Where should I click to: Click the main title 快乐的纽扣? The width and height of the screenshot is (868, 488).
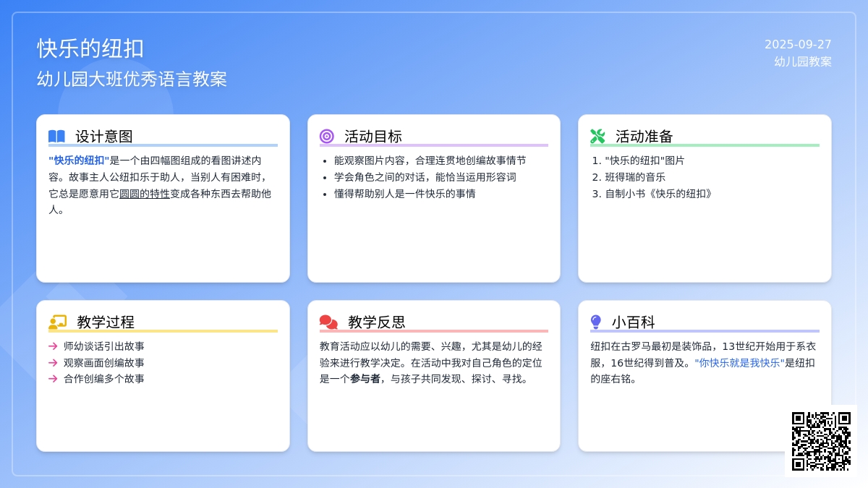tap(90, 48)
